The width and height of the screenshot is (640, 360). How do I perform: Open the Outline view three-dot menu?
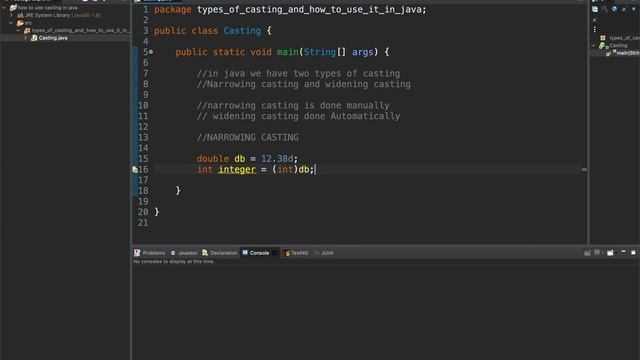coord(595,29)
